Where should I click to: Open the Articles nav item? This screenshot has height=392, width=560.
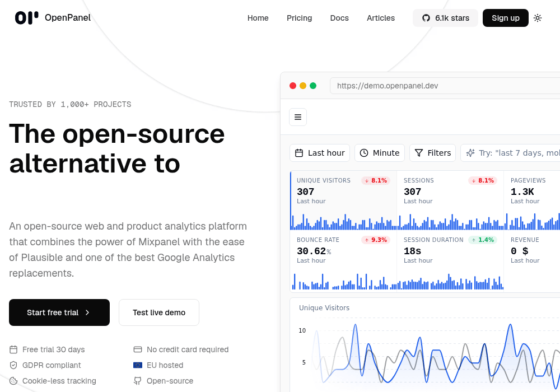(381, 18)
